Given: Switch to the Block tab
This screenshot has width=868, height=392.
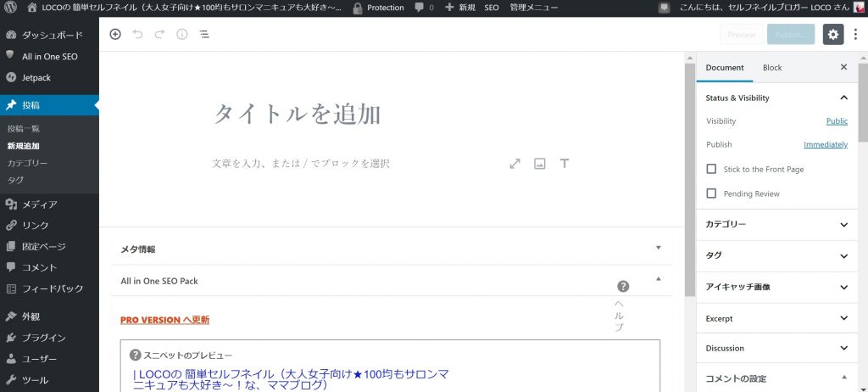Looking at the screenshot, I should point(771,68).
